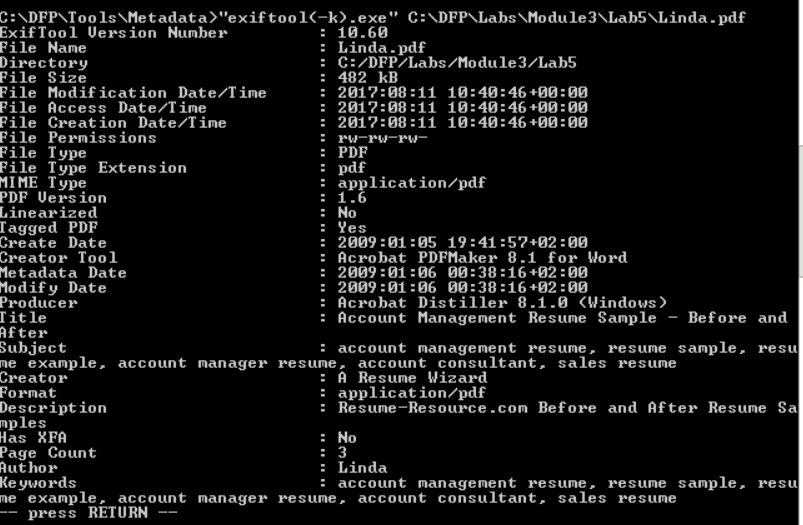Screen dimensions: 803x525
Task: Click the Creator value A Resume Wizard
Action: [x=412, y=378]
